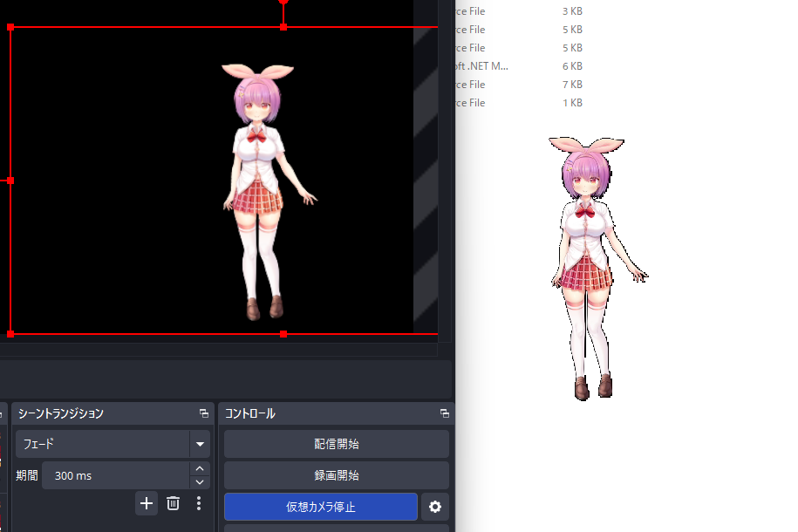Click the top-center red resize handle
The width and height of the screenshot is (798, 532).
[x=283, y=27]
